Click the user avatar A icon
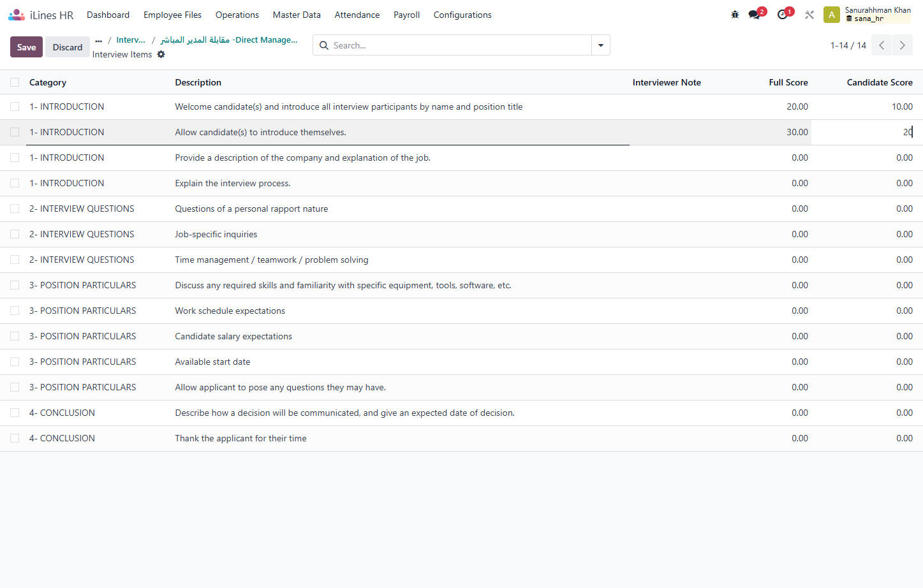Screen dimensions: 923x588 point(831,15)
